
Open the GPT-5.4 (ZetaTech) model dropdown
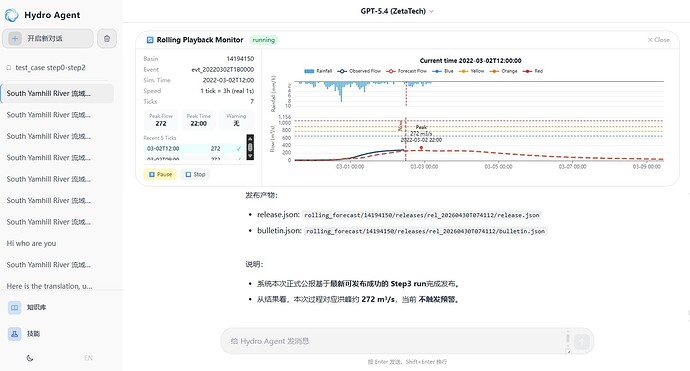pyautogui.click(x=397, y=11)
